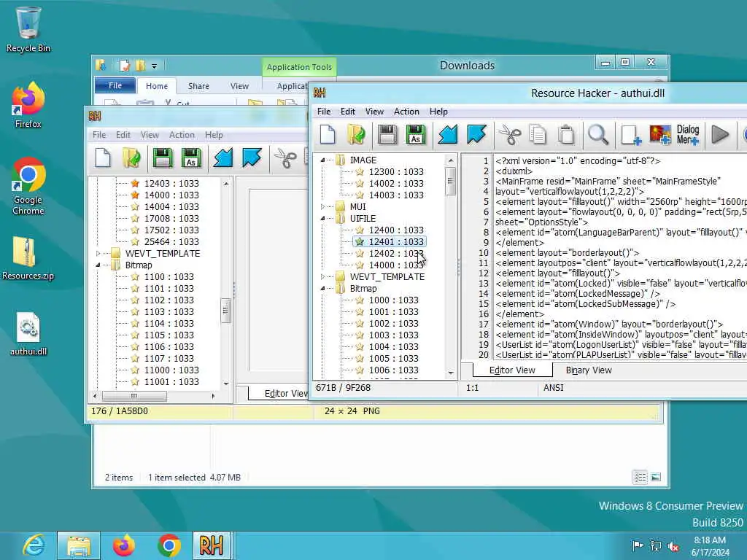Click the File Explorer taskbar button
This screenshot has height=560, width=747.
(x=79, y=545)
